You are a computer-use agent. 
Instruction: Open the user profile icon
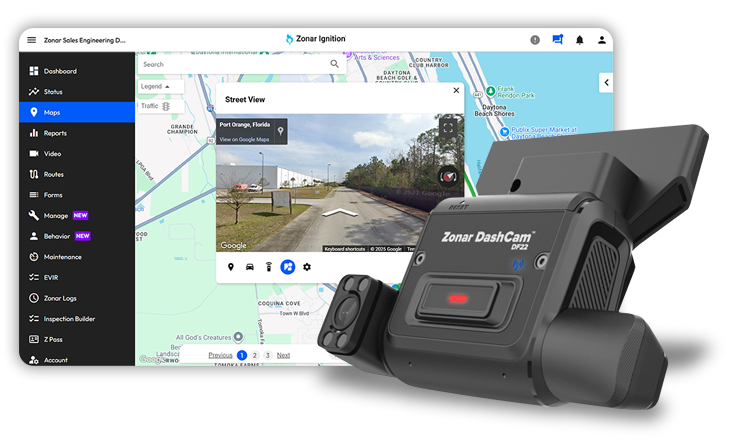602,40
